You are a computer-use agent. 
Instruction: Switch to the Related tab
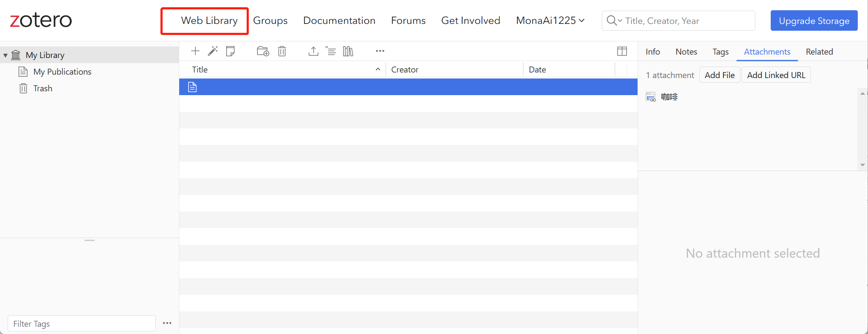pyautogui.click(x=819, y=52)
